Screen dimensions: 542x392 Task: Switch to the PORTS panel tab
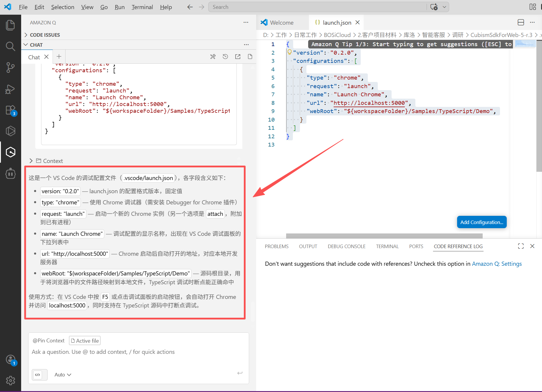pos(416,246)
